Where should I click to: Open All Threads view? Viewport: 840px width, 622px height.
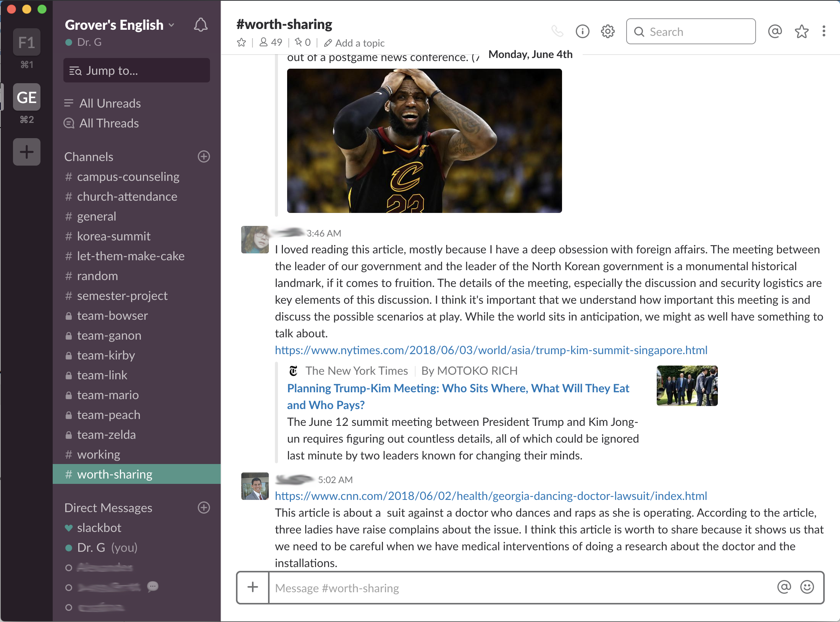(x=101, y=123)
